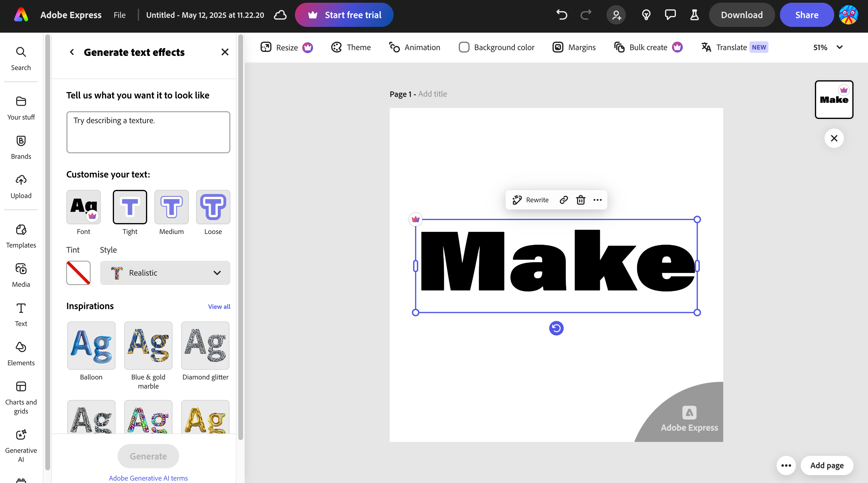Open the Theme options
This screenshot has width=868, height=483.
coord(351,47)
